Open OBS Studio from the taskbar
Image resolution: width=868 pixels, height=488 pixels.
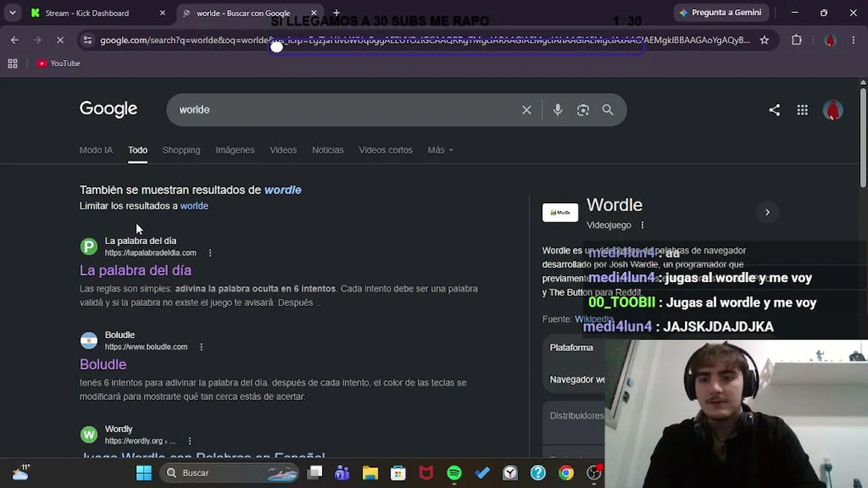pos(594,472)
